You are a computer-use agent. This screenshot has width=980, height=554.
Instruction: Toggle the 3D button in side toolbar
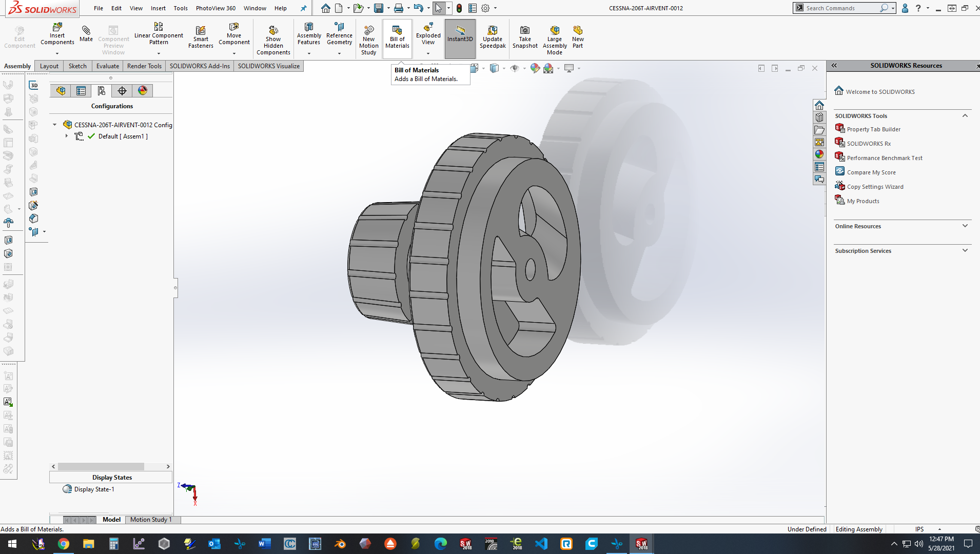point(34,85)
